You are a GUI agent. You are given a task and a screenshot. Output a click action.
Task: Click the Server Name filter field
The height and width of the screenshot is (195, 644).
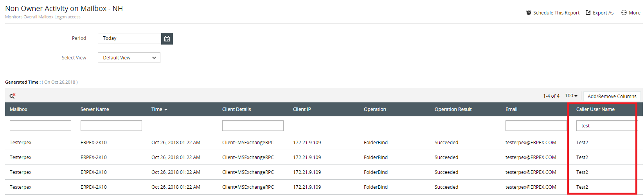tap(111, 125)
